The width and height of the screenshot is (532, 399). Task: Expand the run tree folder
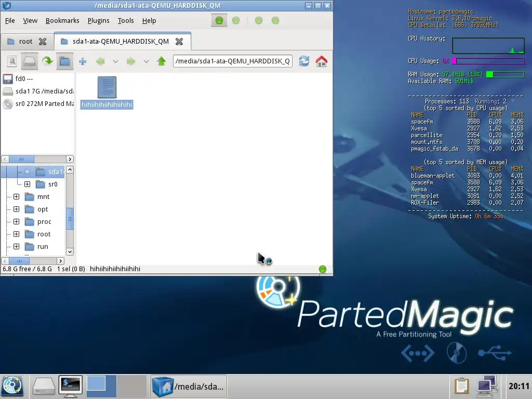click(x=16, y=247)
